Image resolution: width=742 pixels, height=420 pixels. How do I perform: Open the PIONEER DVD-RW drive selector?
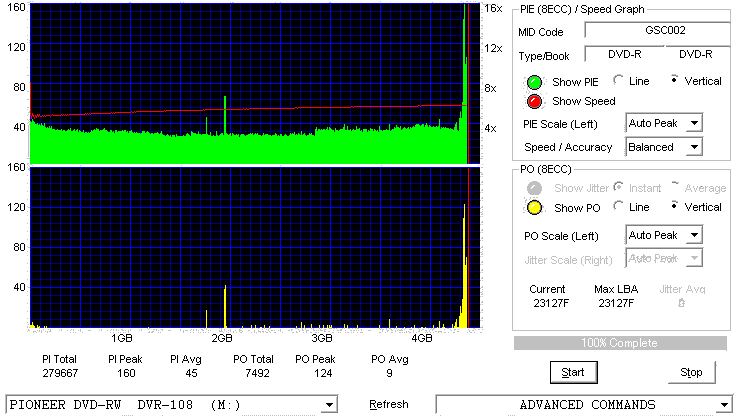pyautogui.click(x=171, y=405)
